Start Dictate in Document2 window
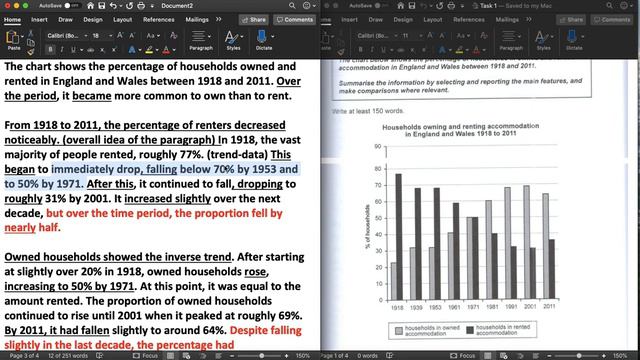640x360 pixels. (x=264, y=40)
